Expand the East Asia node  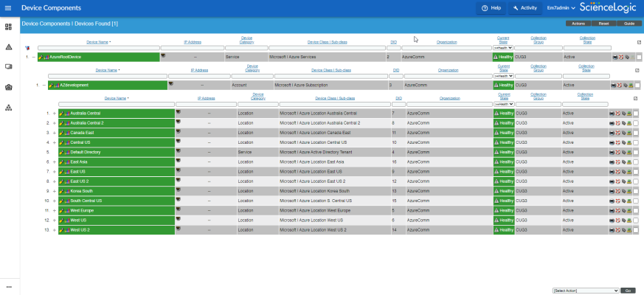point(54,162)
